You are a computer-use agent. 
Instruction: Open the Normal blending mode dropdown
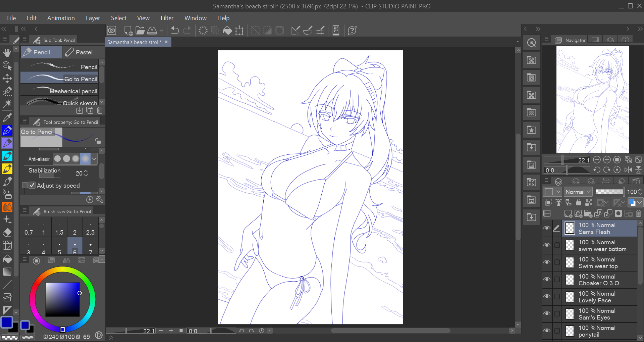(x=578, y=192)
